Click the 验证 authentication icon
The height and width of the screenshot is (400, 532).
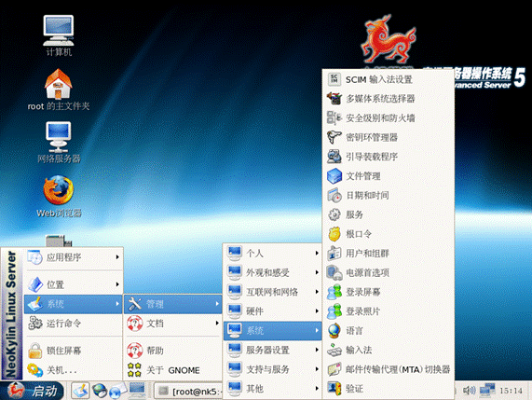pos(334,389)
